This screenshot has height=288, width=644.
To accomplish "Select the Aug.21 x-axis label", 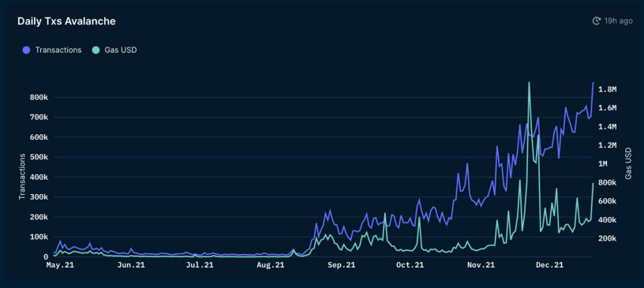I will click(270, 266).
